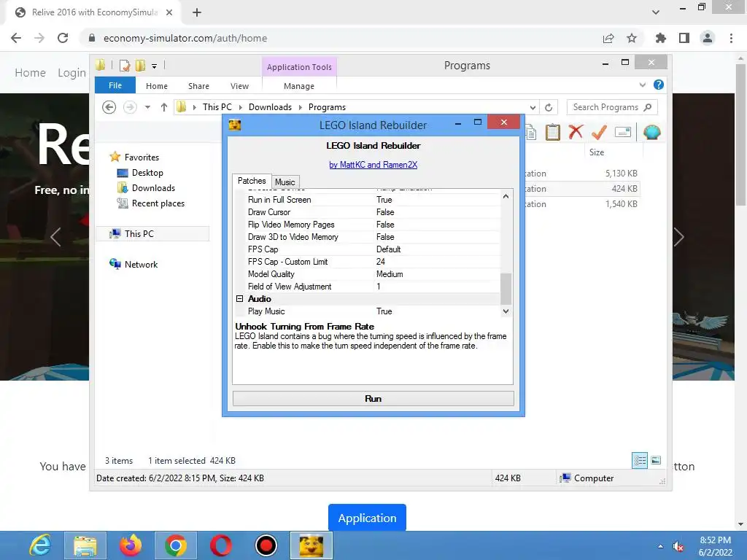Screen dimensions: 747x560
Task: Open the Opera browser taskbar icon
Action: 220,545
